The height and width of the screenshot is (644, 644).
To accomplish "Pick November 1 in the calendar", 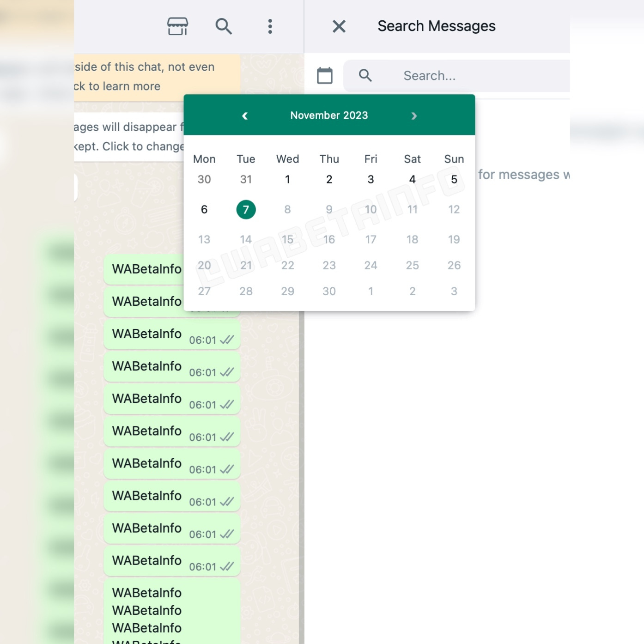I will click(287, 179).
